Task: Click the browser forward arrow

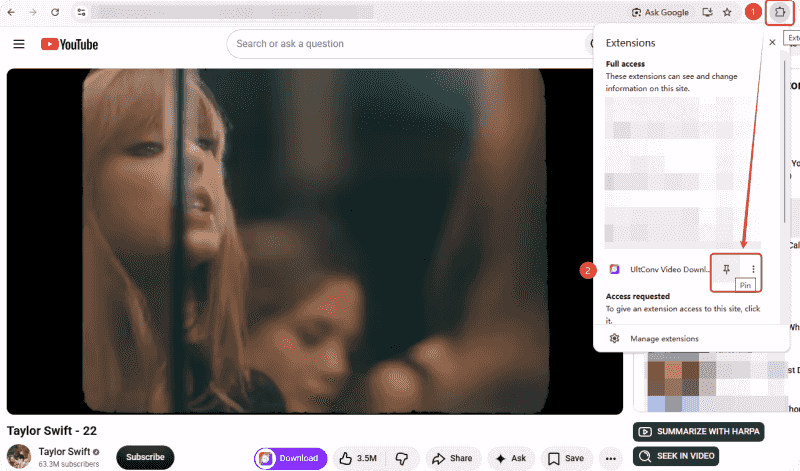Action: pyautogui.click(x=33, y=12)
